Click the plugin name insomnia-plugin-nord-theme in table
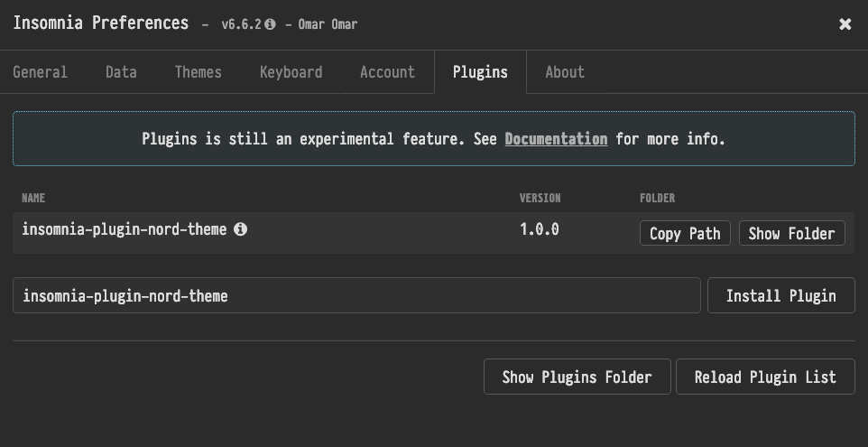Image resolution: width=868 pixels, height=447 pixels. (125, 229)
